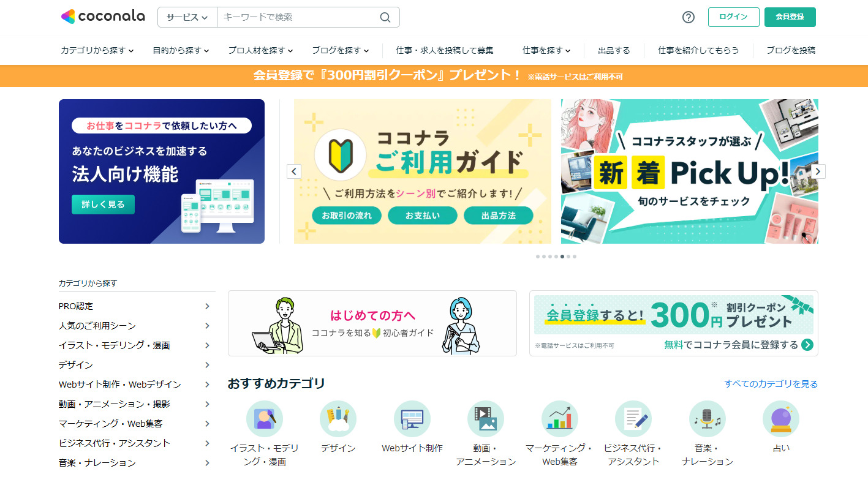
Task: Click the orange 300円割引クーポン promotion bar
Action: pos(434,76)
